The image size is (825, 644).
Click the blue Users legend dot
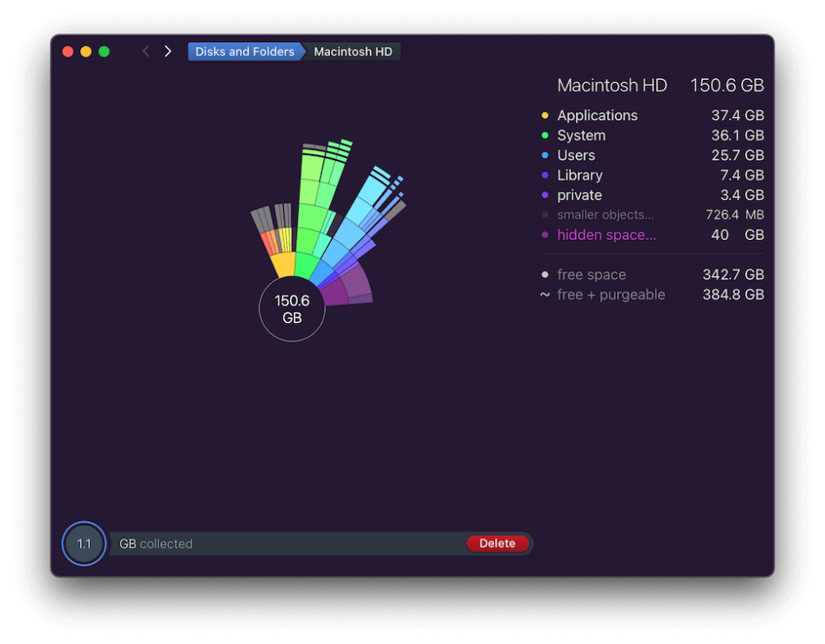pyautogui.click(x=546, y=155)
